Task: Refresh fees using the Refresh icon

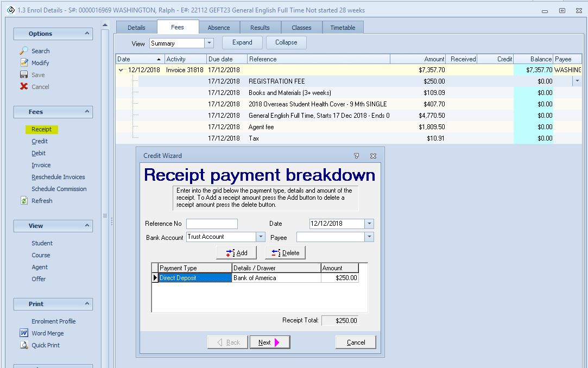Action: [x=25, y=200]
